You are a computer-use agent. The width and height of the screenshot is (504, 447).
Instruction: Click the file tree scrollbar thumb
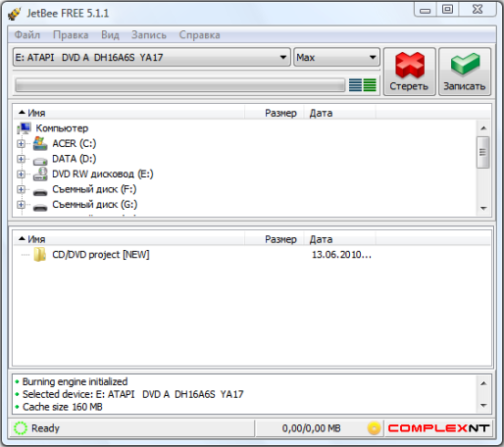[483, 152]
